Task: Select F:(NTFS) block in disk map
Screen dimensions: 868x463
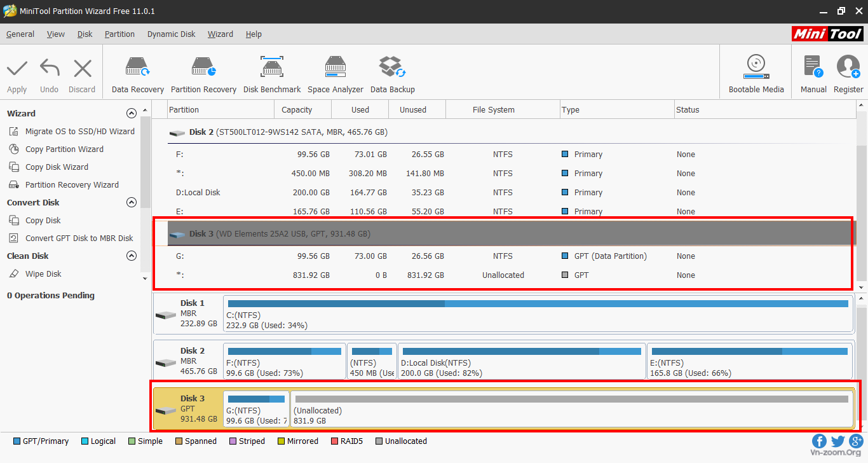Action: (x=285, y=361)
